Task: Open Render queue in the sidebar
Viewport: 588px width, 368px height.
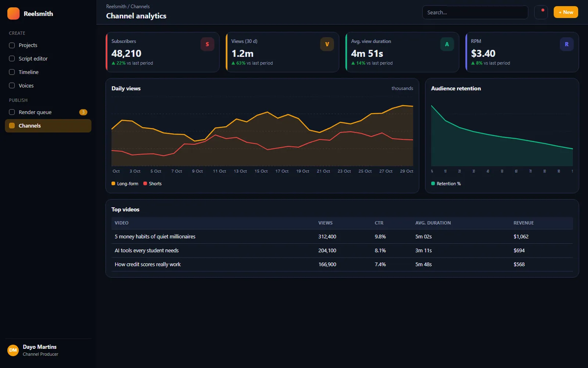Action: point(48,112)
